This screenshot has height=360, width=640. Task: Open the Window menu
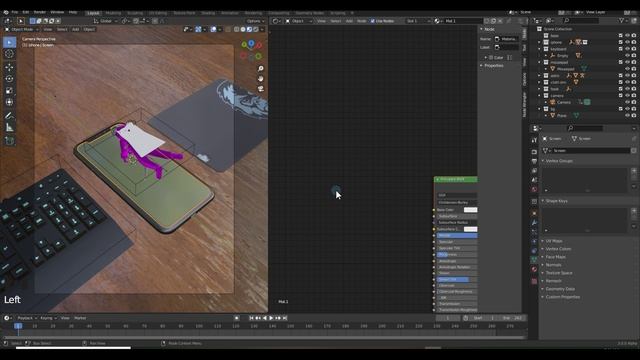(x=57, y=12)
